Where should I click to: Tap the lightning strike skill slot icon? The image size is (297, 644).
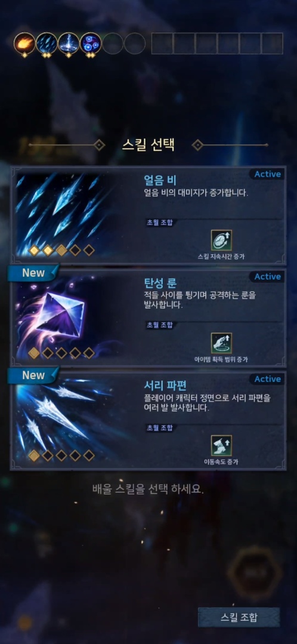69,43
